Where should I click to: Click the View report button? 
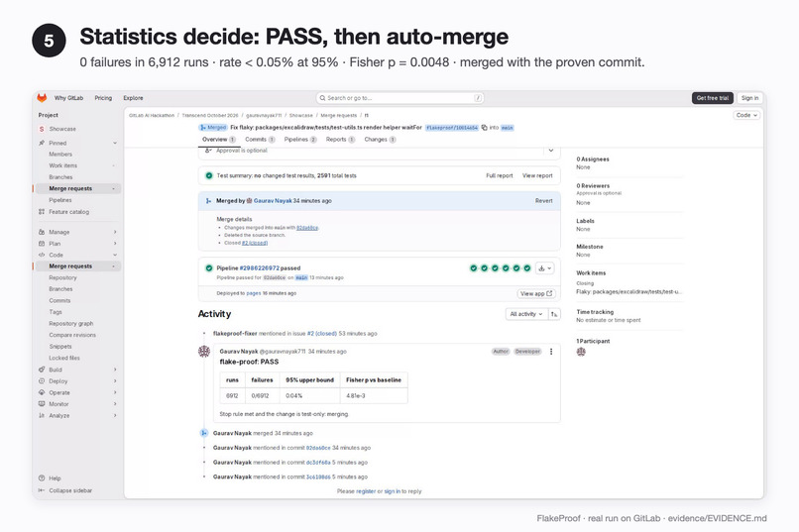pyautogui.click(x=537, y=175)
